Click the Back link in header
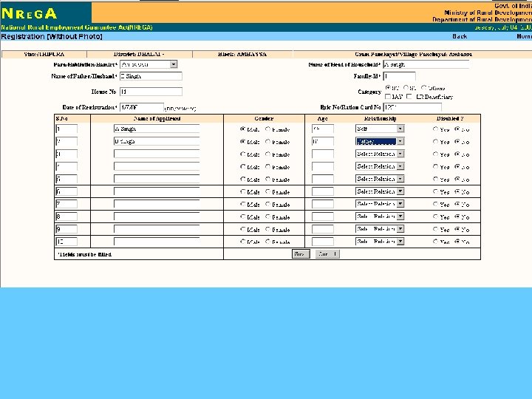 (460, 36)
